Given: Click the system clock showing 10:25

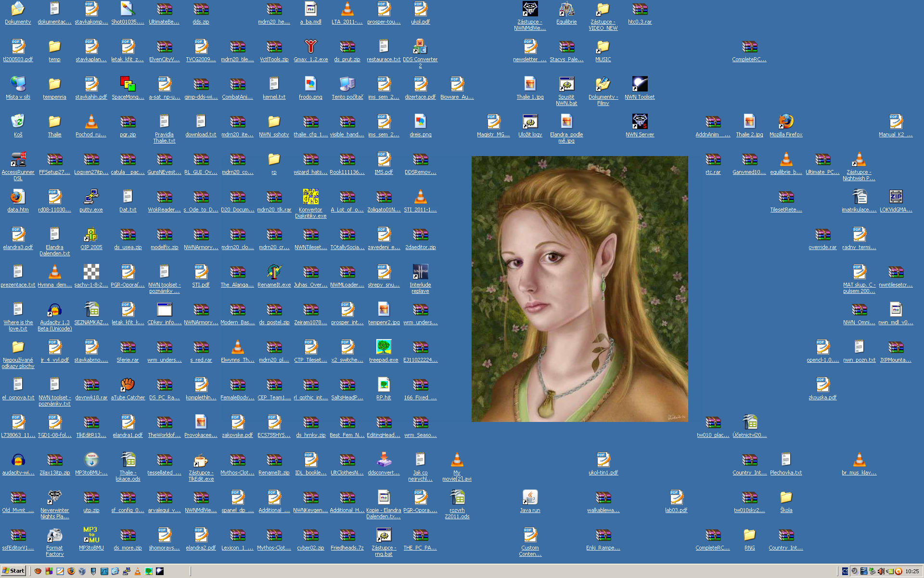Looking at the screenshot, I should pyautogui.click(x=912, y=571).
